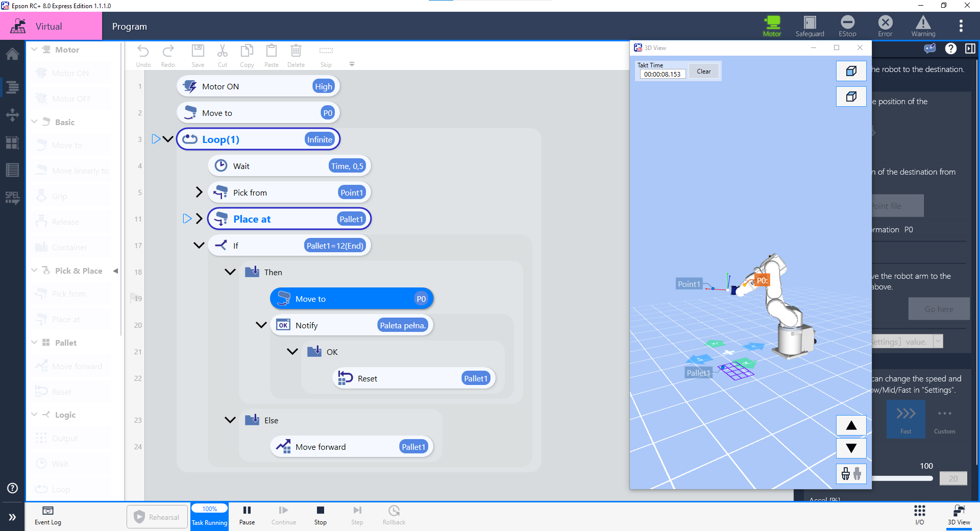
Task: Collapse the Else branch chevron
Action: coord(230,420)
